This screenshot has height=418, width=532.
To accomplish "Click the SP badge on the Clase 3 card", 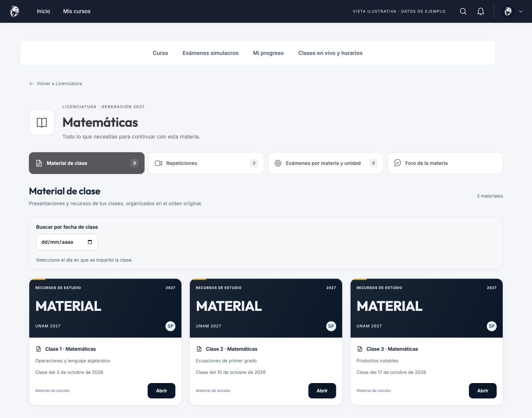I will tap(492, 326).
